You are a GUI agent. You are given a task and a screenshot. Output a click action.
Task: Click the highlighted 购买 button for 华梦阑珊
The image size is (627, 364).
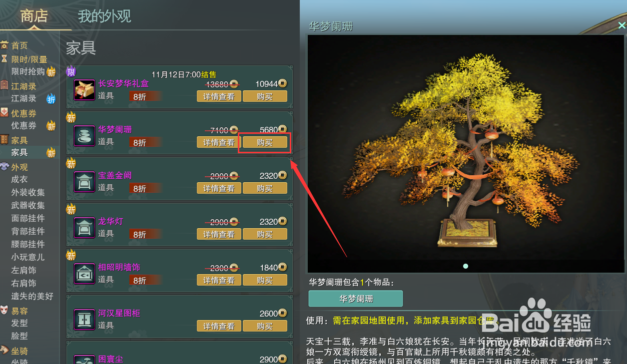265,142
